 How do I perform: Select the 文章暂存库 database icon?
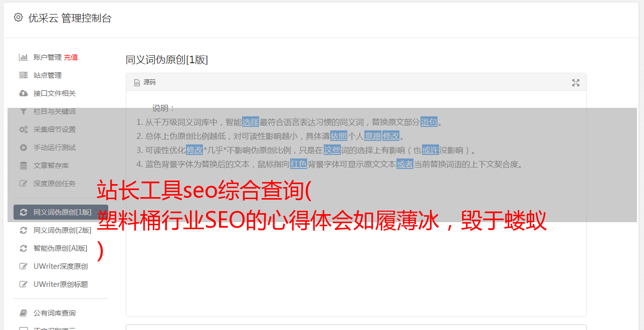pos(23,166)
